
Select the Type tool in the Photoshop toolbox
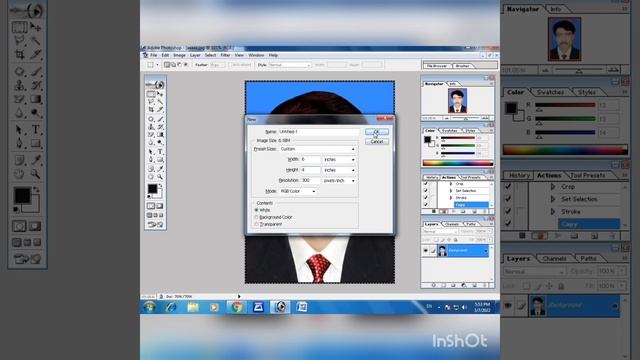(x=160, y=152)
